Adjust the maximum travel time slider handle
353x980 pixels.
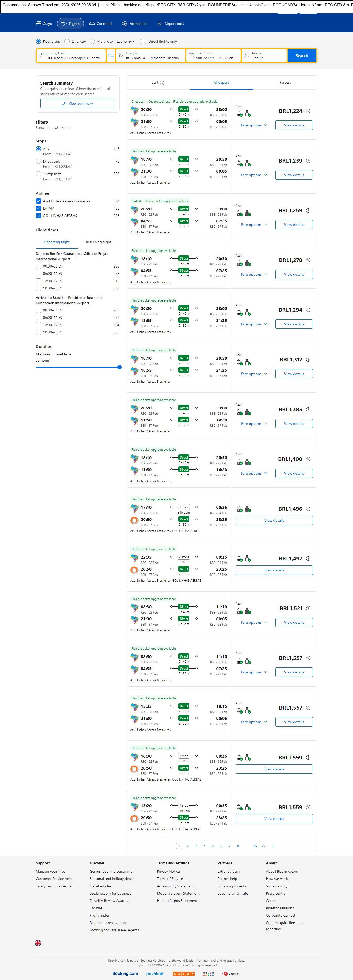point(119,367)
